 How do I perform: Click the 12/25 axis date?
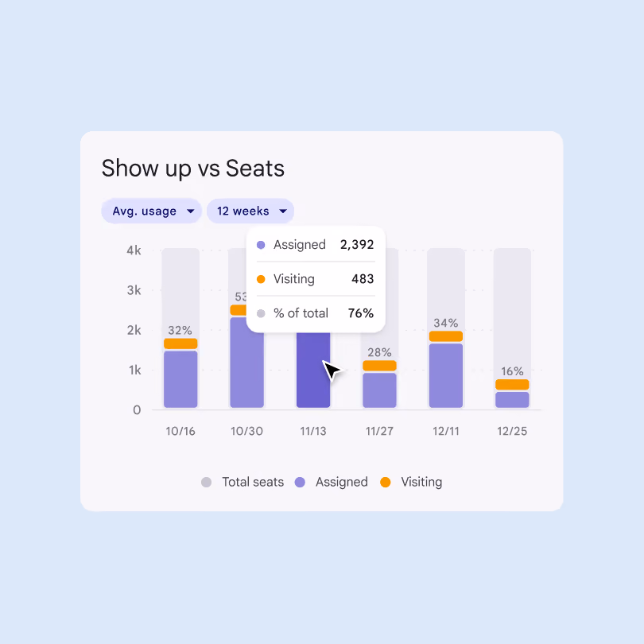512,431
